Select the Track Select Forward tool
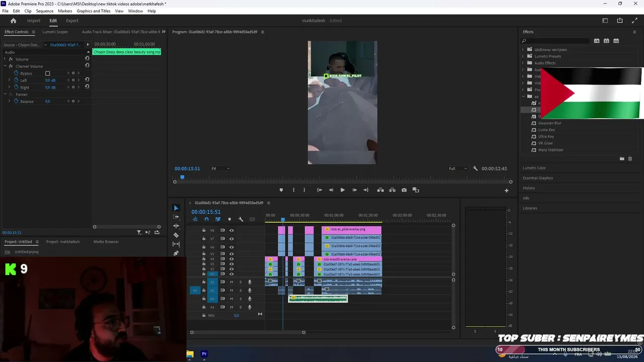Image resolution: width=644 pixels, height=362 pixels. 176,217
